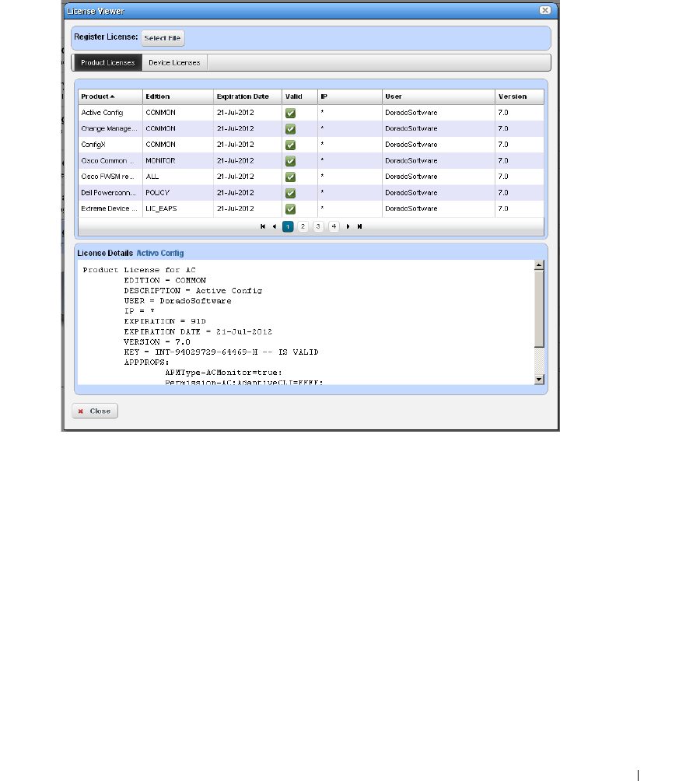Switch to the Product Licenses tab
The width and height of the screenshot is (700, 781).
click(x=107, y=63)
